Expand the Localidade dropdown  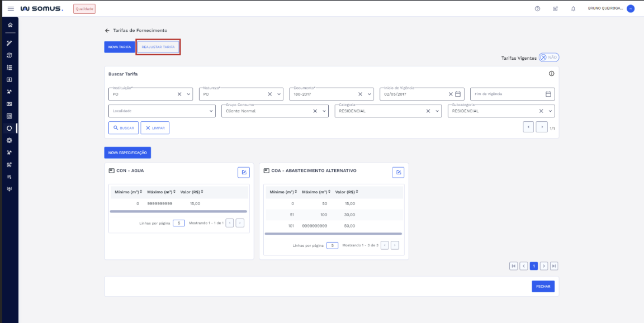[x=211, y=111]
